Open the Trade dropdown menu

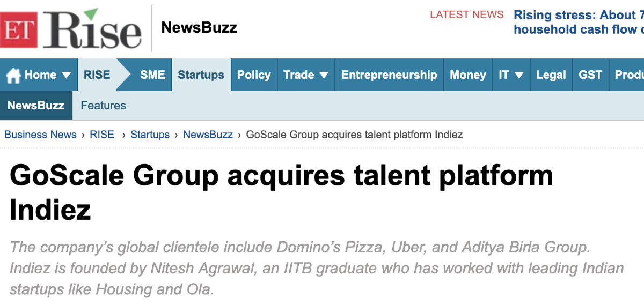(x=306, y=75)
